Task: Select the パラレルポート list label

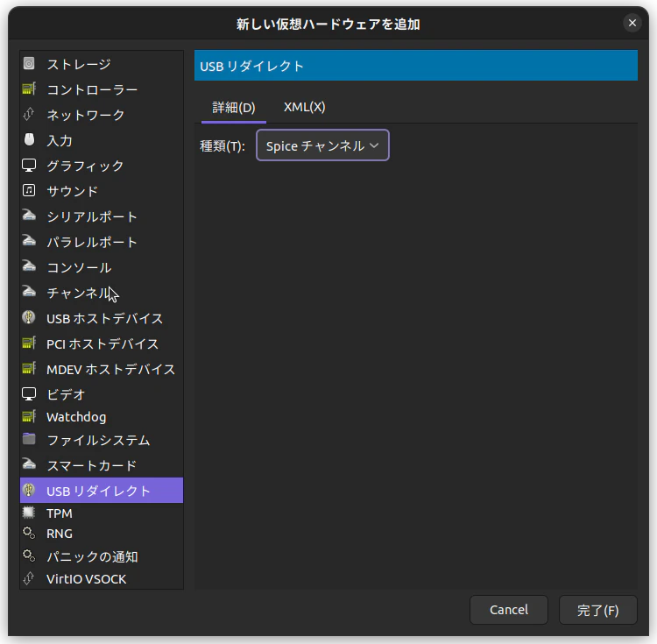Action: [92, 242]
